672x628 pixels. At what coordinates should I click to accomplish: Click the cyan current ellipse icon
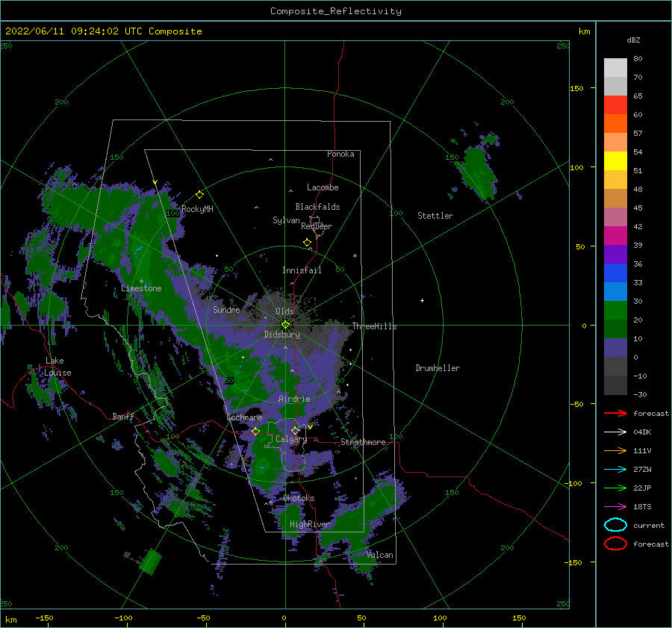(x=615, y=525)
